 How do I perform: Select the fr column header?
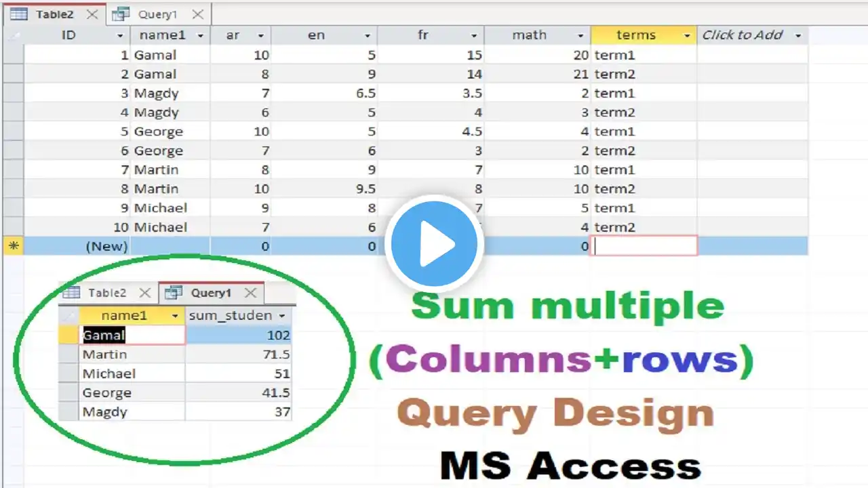pos(431,35)
